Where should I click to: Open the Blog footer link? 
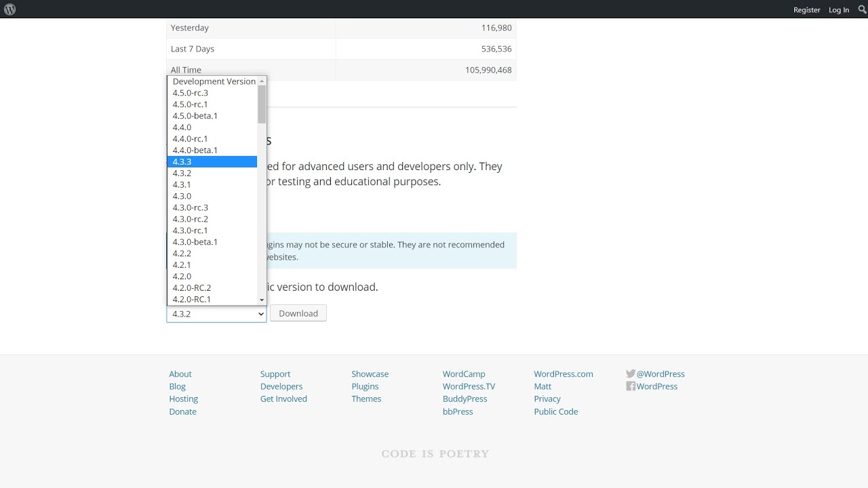[177, 386]
